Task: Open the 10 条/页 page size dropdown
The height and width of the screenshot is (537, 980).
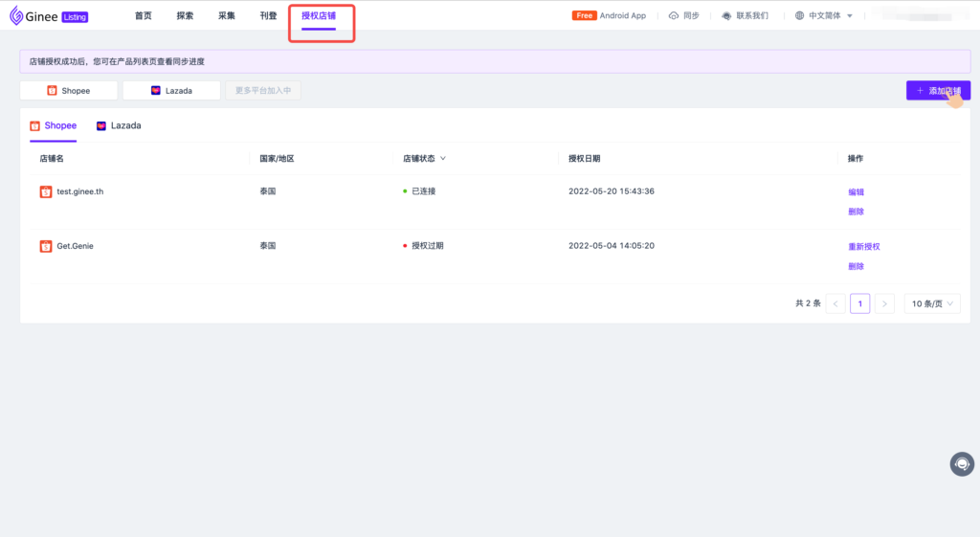Action: coord(932,303)
